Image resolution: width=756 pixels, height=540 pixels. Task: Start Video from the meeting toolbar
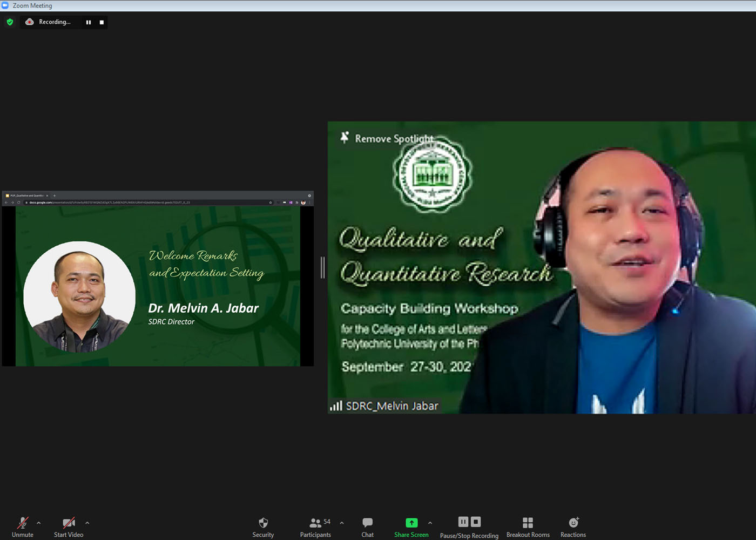point(69,526)
